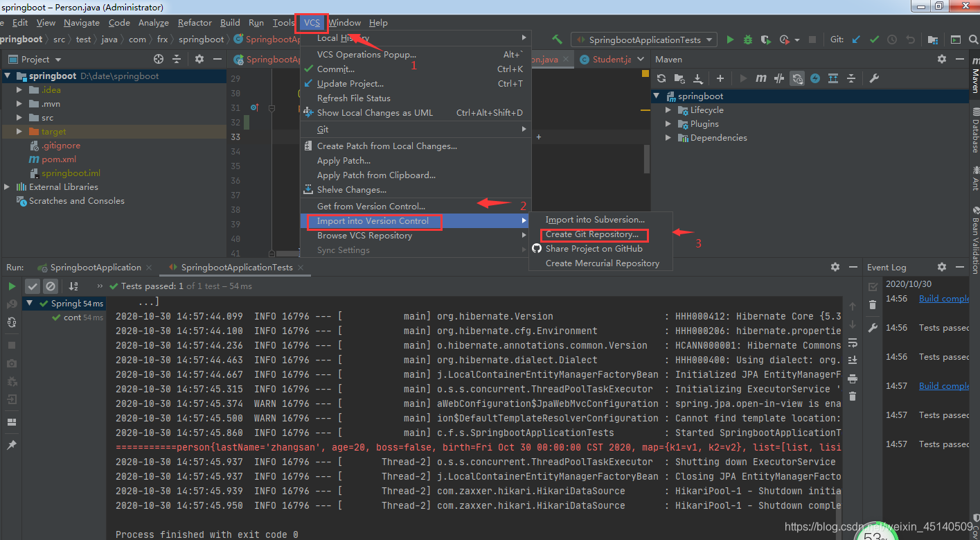
Task: Rerun tests with green play in Run panel
Action: click(x=12, y=286)
